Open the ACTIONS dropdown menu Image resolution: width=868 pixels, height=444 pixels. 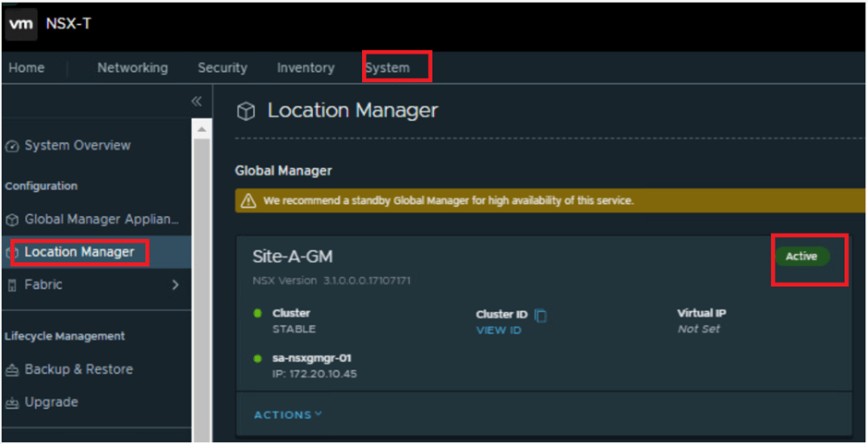(288, 414)
